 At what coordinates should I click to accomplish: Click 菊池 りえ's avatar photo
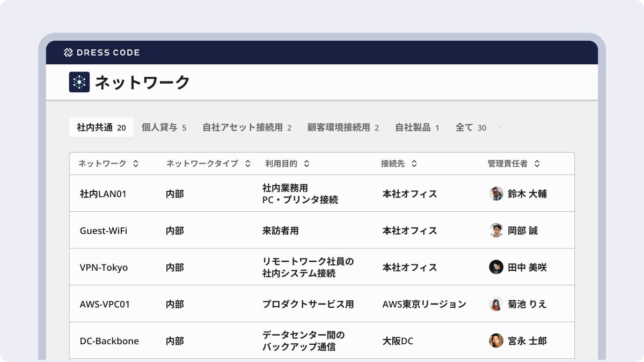[496, 304]
